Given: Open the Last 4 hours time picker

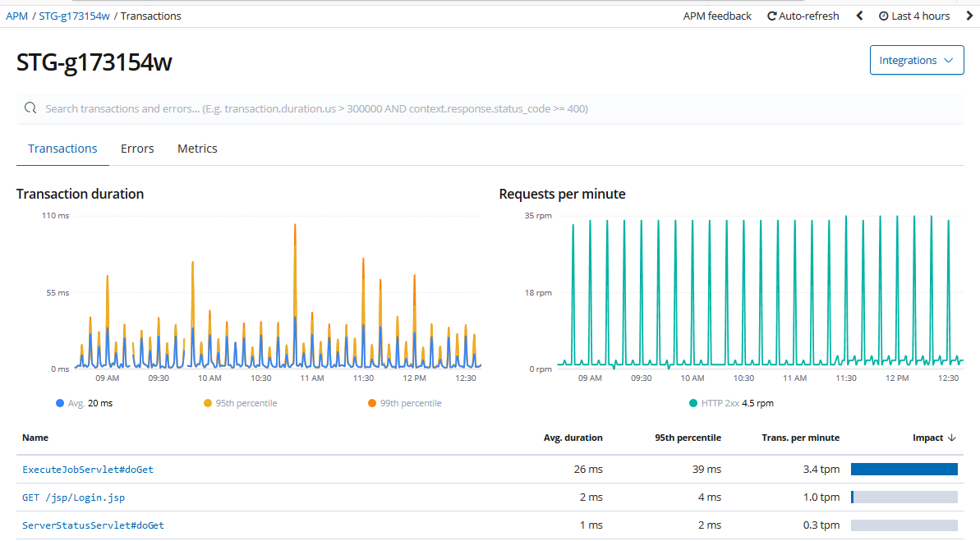Looking at the screenshot, I should coord(914,16).
